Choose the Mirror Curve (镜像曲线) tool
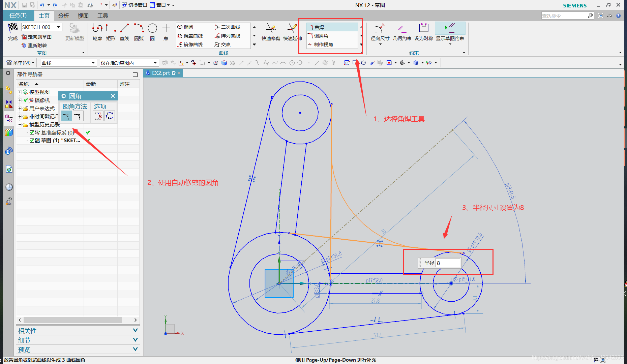627x364 pixels. point(190,44)
